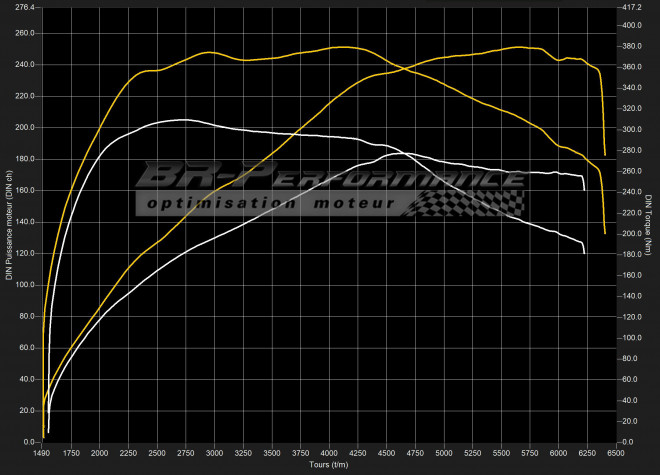
Task: Click the white torque curve's peak near 2750 rpm
Action: pyautogui.click(x=181, y=120)
